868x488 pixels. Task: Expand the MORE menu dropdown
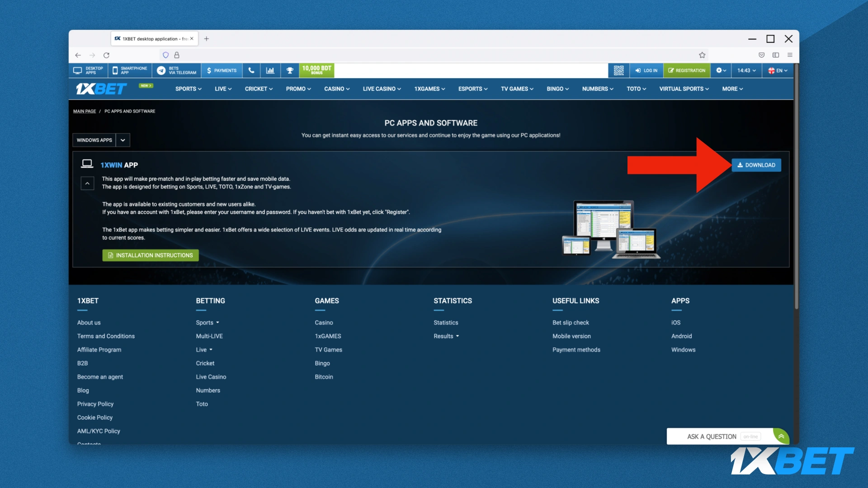(x=731, y=89)
